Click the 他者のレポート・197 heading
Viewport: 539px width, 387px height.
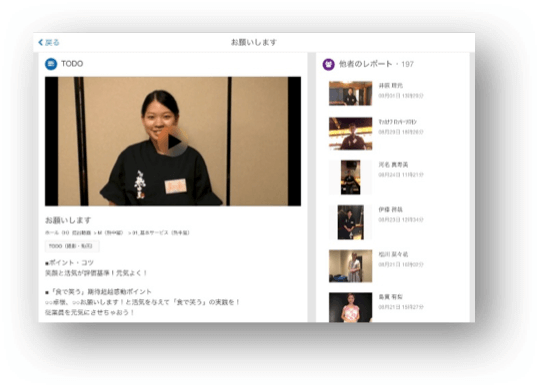[376, 64]
